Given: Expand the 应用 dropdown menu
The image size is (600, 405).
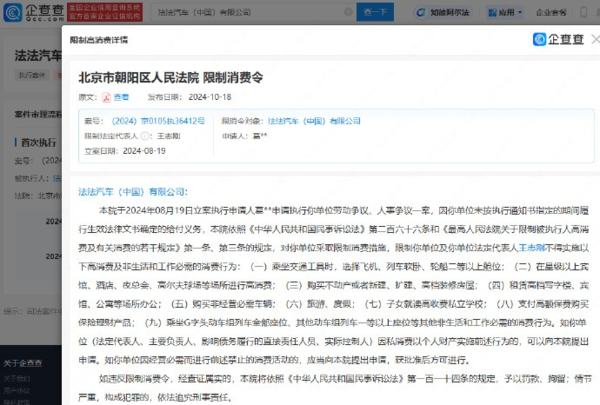Looking at the screenshot, I should pos(505,13).
